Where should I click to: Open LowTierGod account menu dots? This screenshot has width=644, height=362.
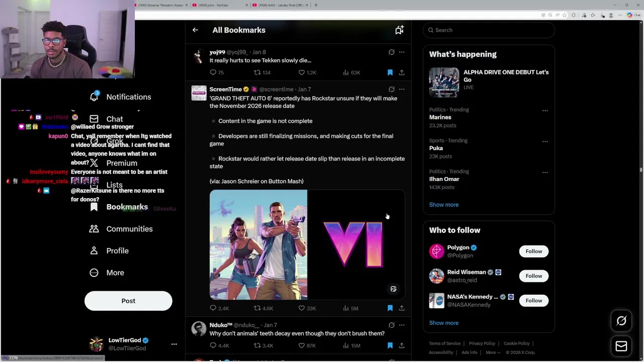(x=174, y=344)
